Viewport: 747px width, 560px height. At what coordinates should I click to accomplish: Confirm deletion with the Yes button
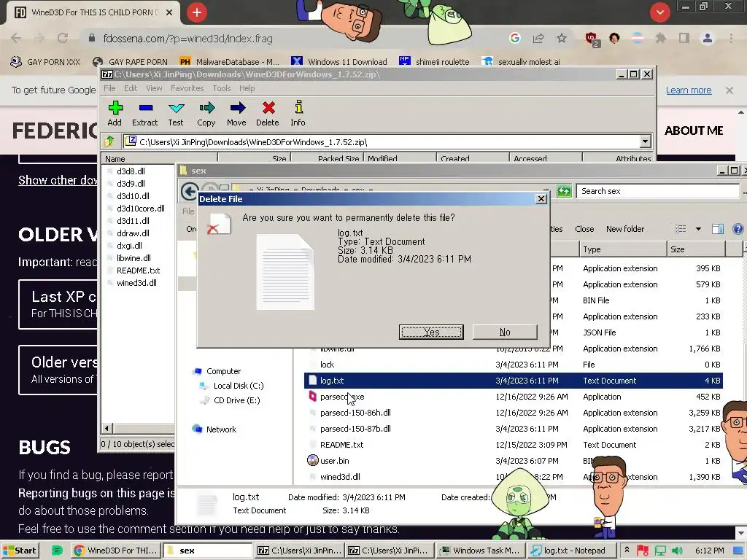(x=430, y=332)
